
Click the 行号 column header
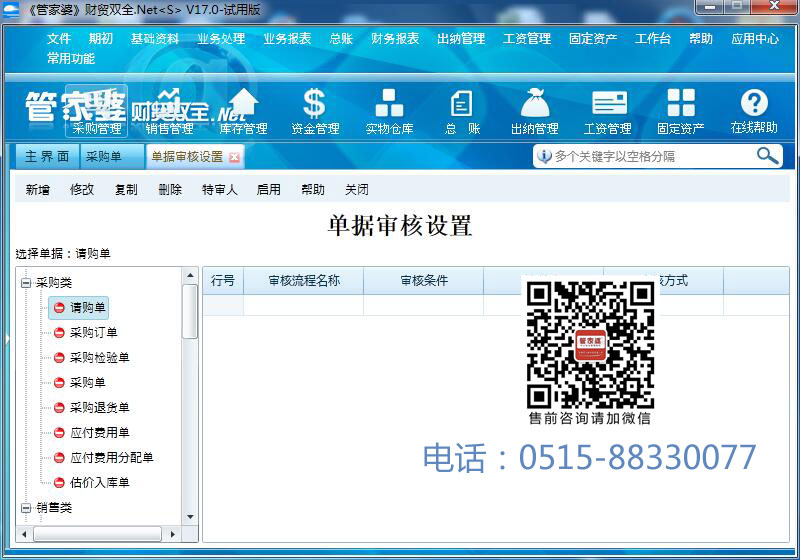pyautogui.click(x=223, y=281)
